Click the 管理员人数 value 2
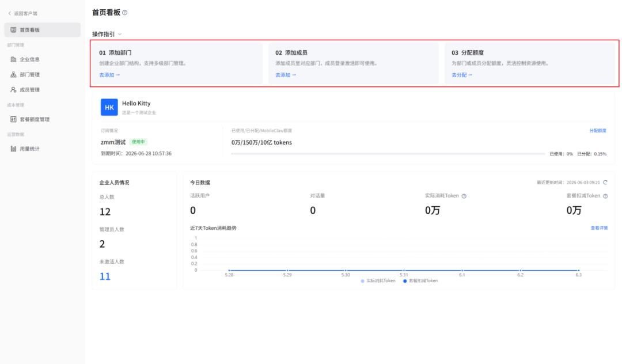622x364 pixels. click(103, 244)
